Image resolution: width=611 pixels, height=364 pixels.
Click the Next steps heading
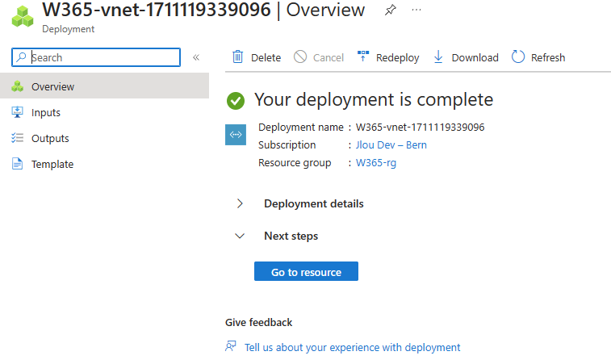291,236
